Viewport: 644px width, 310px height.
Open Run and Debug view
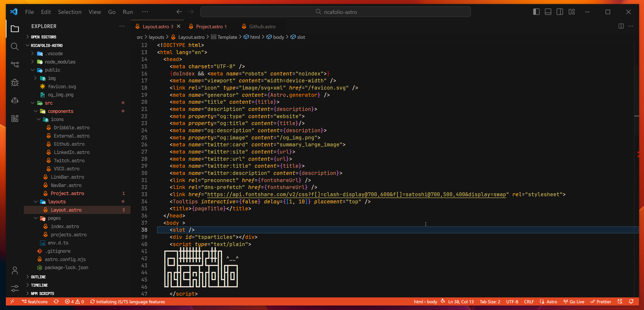(15, 82)
